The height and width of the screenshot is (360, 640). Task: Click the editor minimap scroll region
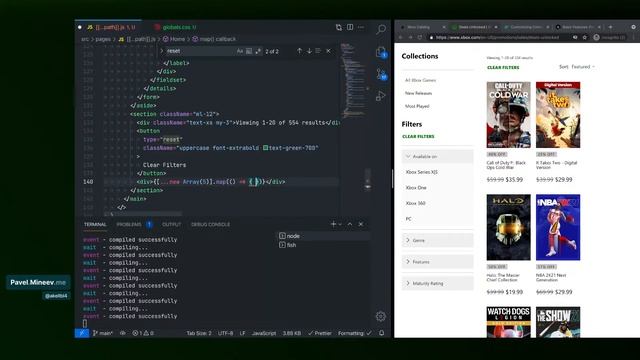(x=352, y=82)
